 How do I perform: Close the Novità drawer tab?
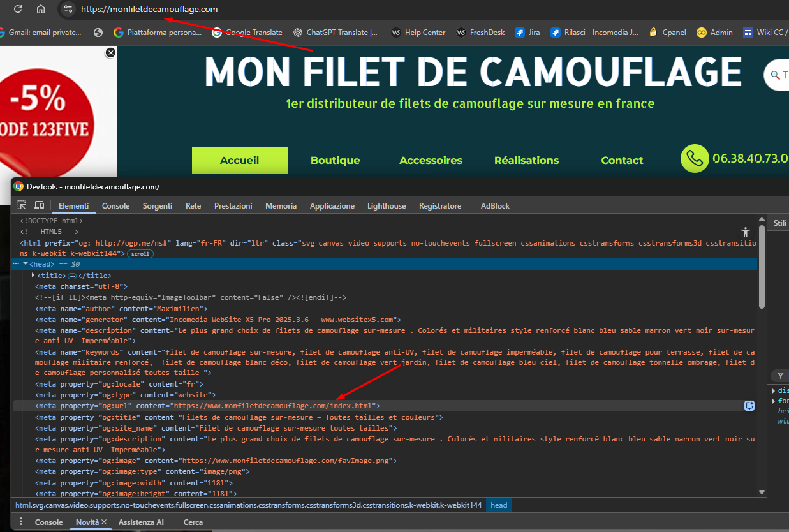click(x=104, y=522)
